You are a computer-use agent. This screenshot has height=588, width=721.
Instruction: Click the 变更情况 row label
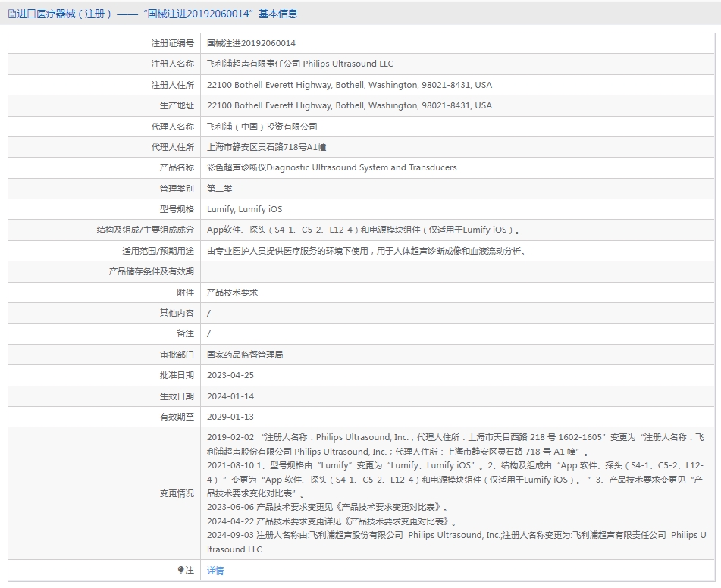177,493
